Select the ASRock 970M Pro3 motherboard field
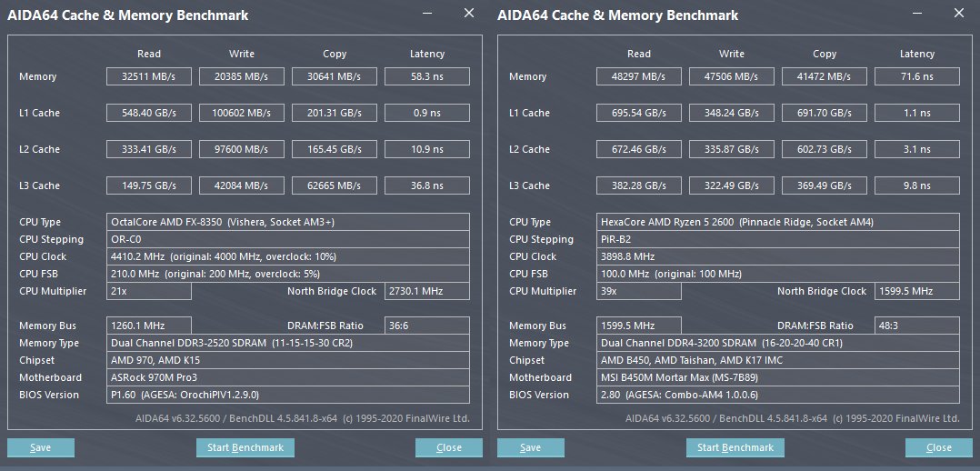The image size is (980, 471). [x=288, y=377]
